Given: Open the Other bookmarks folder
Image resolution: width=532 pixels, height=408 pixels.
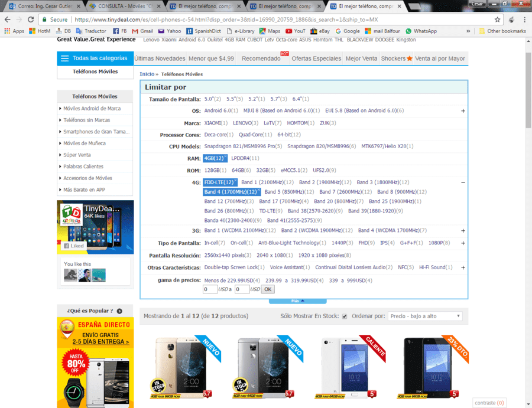Looking at the screenshot, I should (x=502, y=31).
